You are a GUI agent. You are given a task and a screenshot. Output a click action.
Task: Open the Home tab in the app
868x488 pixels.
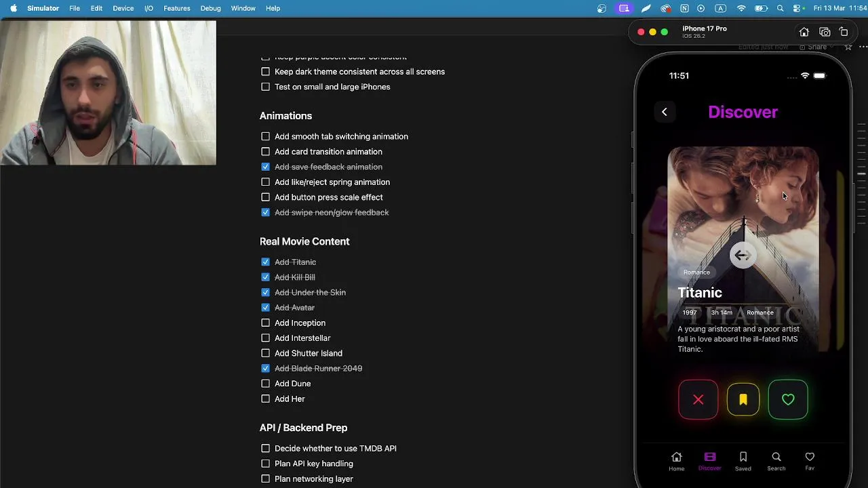click(676, 461)
